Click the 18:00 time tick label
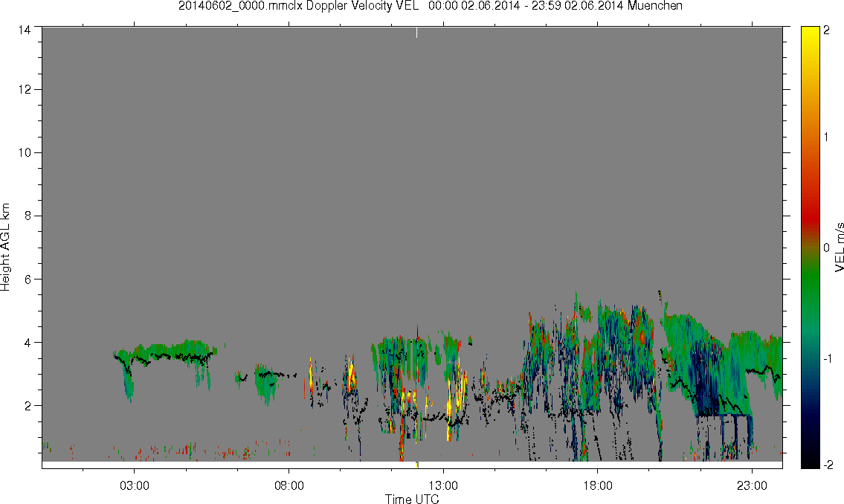The height and width of the screenshot is (504, 844). point(598,485)
